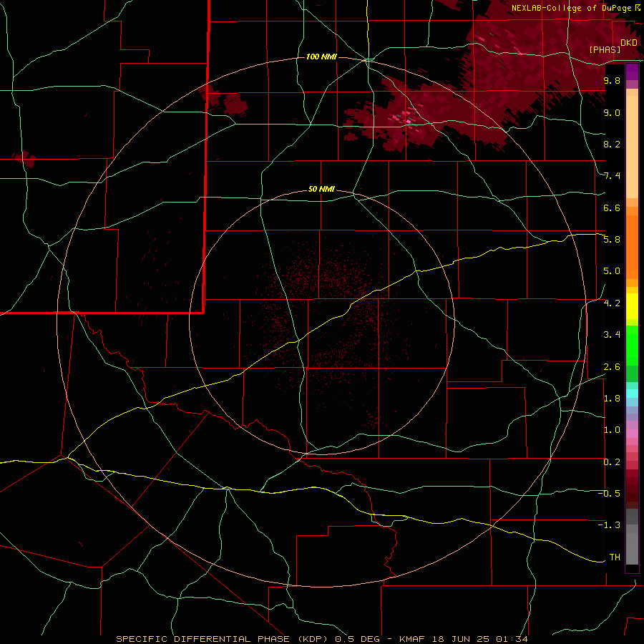Click the 9.0 value on the color scale
The width and height of the screenshot is (644, 644).
tap(612, 112)
